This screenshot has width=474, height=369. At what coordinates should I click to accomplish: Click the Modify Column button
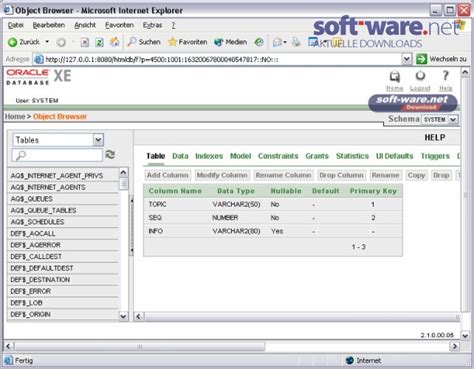pyautogui.click(x=222, y=175)
